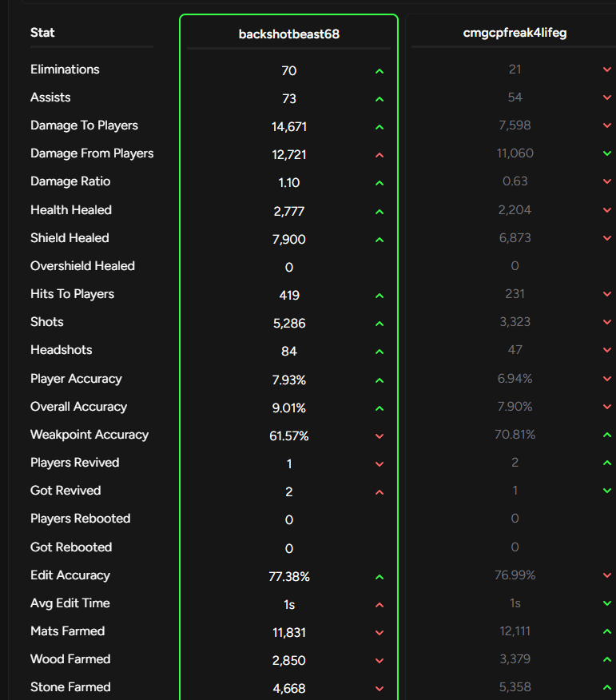Click green arrow beside Shots 5,286

(x=380, y=324)
